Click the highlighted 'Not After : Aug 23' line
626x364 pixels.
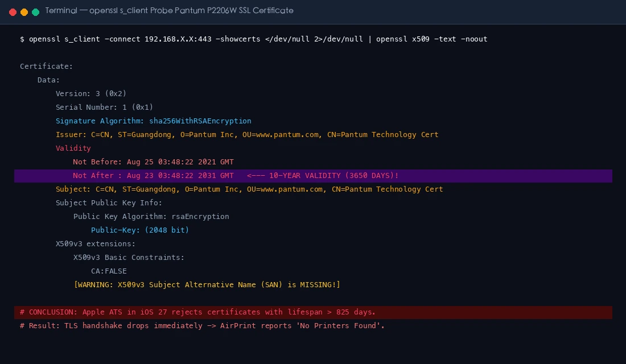313,176
